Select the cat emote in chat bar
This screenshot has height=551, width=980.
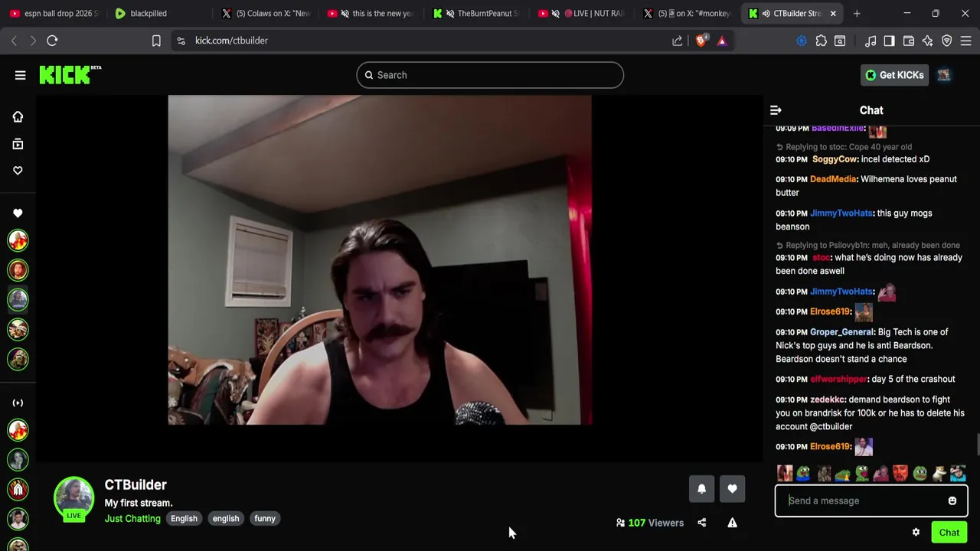(x=939, y=474)
